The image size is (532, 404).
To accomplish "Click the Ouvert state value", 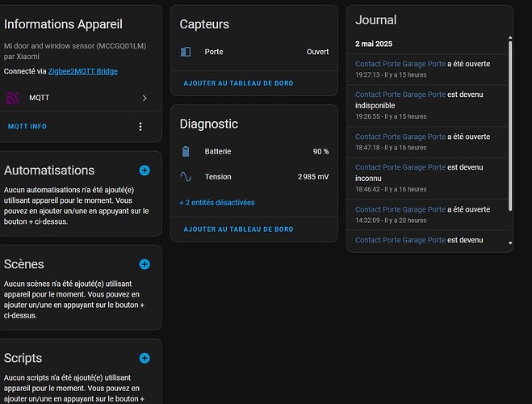I will tap(317, 52).
